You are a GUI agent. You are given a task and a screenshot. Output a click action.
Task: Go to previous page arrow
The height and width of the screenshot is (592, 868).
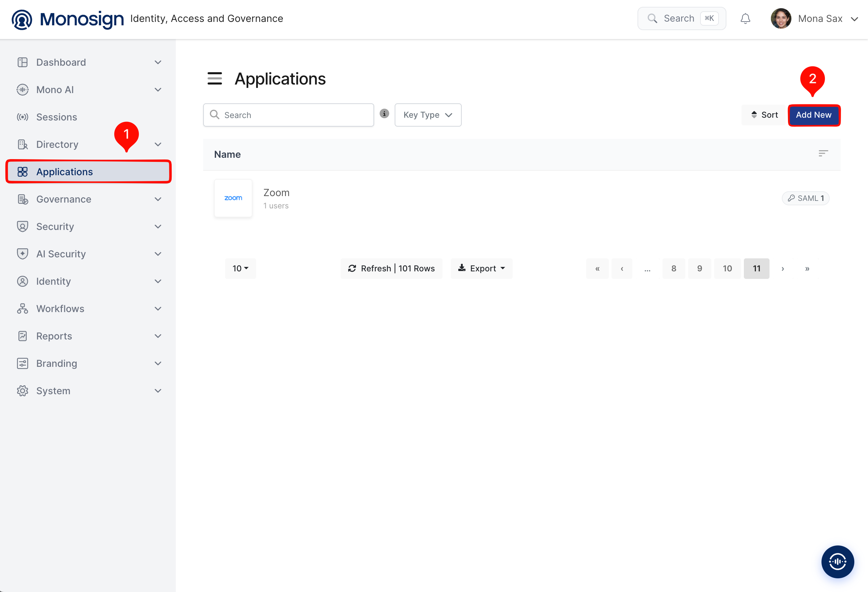click(622, 268)
